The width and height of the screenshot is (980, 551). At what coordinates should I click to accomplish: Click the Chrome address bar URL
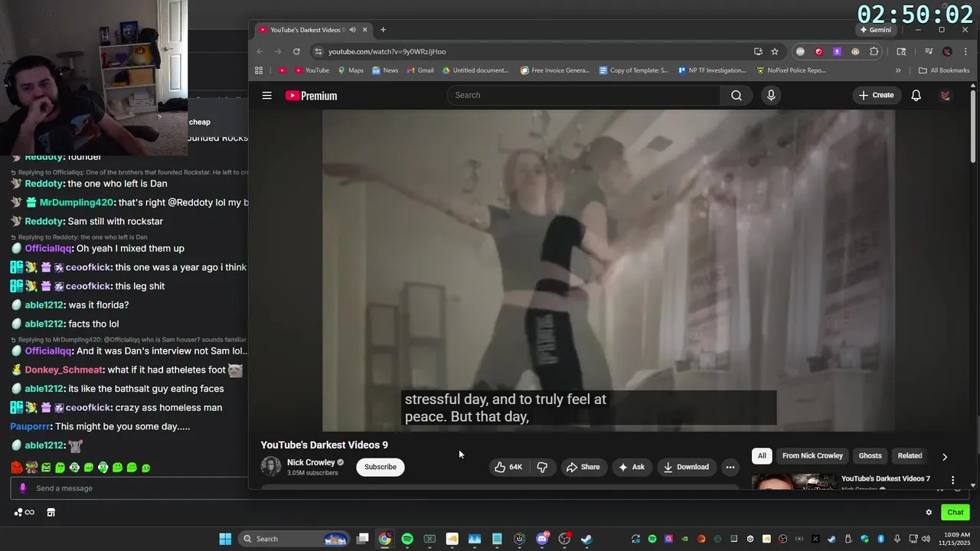click(x=387, y=51)
